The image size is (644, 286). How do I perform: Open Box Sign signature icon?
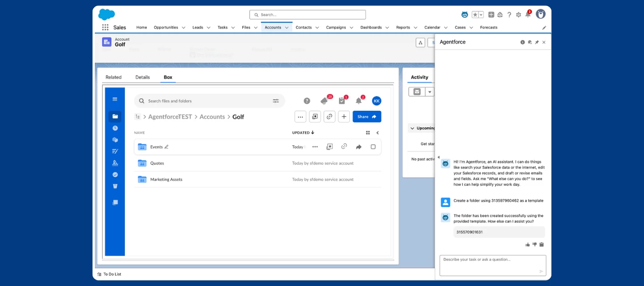(115, 163)
